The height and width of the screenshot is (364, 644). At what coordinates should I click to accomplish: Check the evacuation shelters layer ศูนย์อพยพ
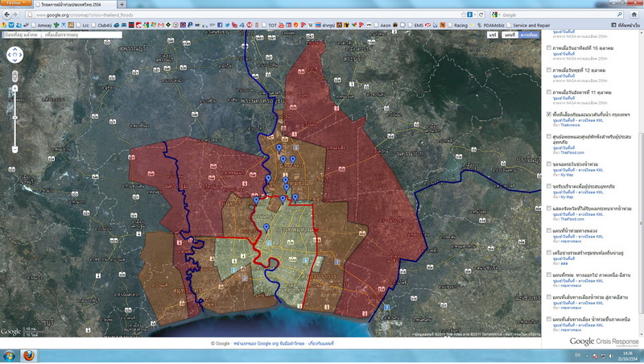(x=549, y=136)
